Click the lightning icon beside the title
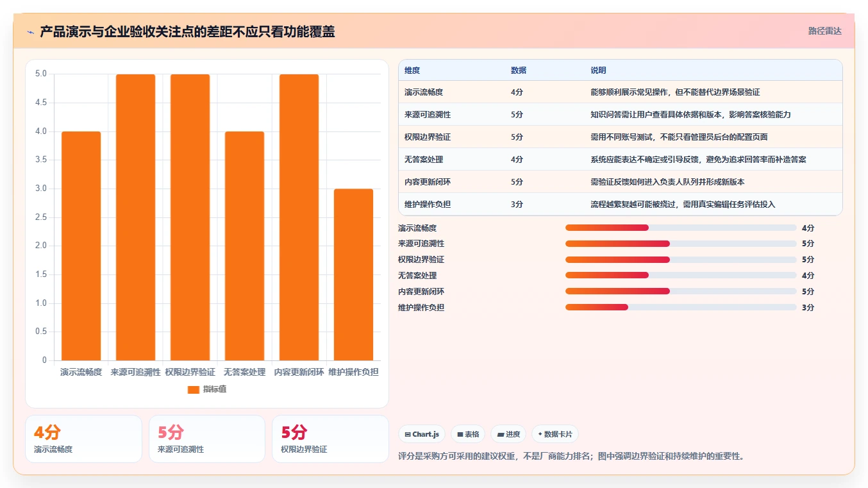The image size is (868, 488). click(x=31, y=32)
